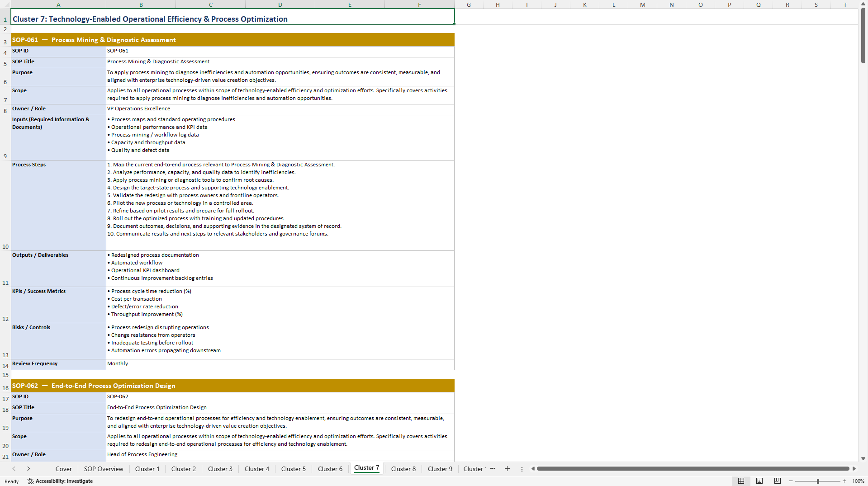This screenshot has width=868, height=486.
Task: Switch to Cluster 5 sheet tab
Action: tap(294, 469)
